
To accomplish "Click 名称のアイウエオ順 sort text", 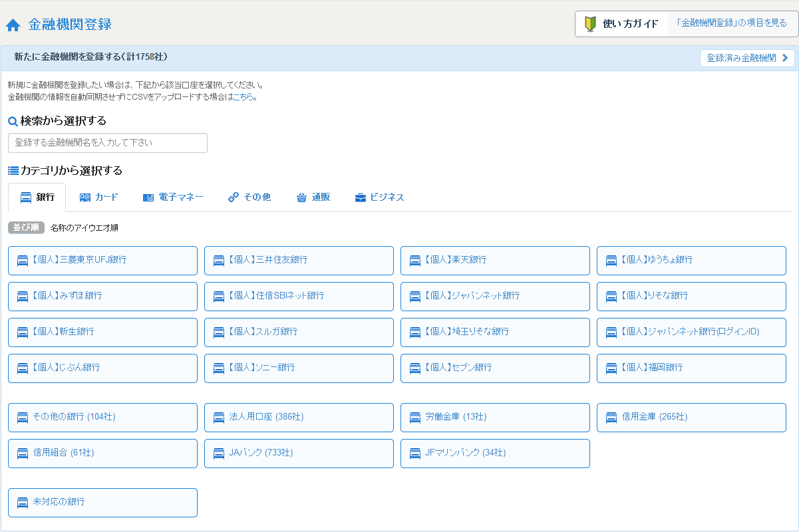I will click(x=84, y=227).
